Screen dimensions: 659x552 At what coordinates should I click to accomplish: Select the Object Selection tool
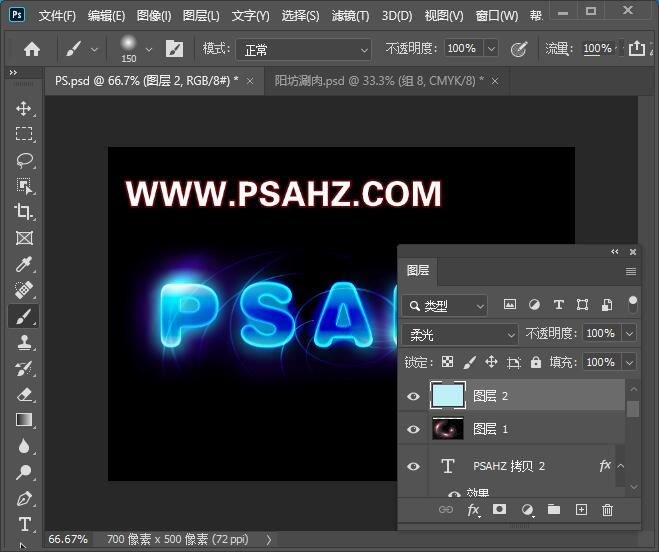[x=24, y=186]
